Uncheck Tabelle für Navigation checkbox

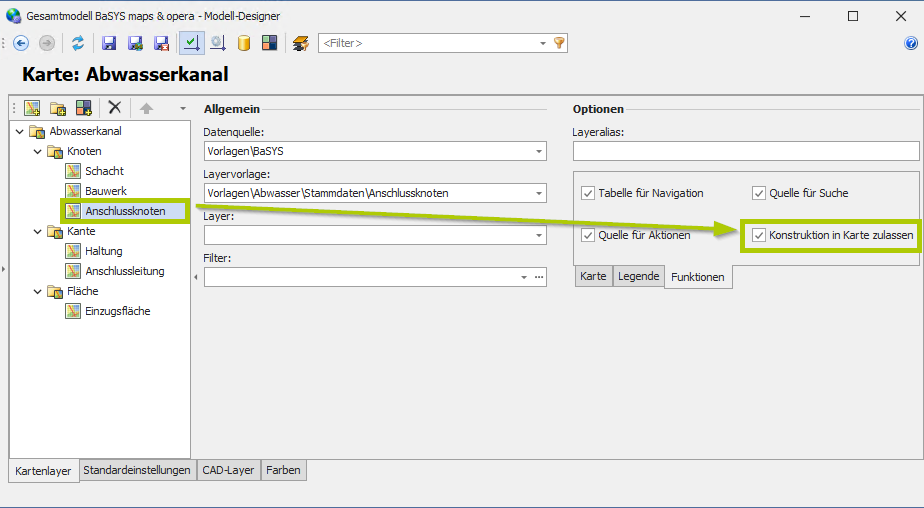pos(588,193)
